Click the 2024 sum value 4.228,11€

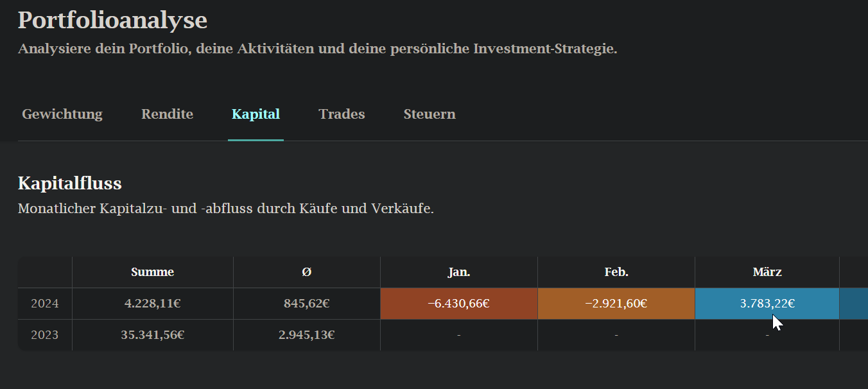point(152,304)
